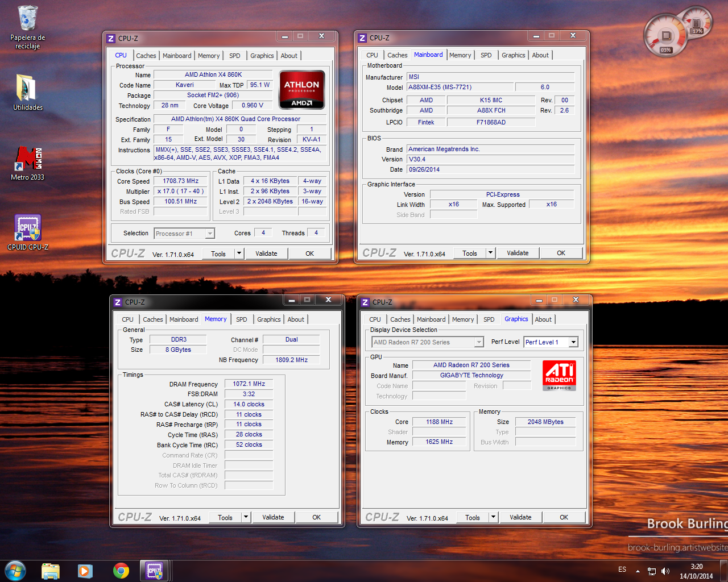Click the Athlon processor logo in CPU window
Viewport: 728px width, 582px height.
click(x=302, y=89)
